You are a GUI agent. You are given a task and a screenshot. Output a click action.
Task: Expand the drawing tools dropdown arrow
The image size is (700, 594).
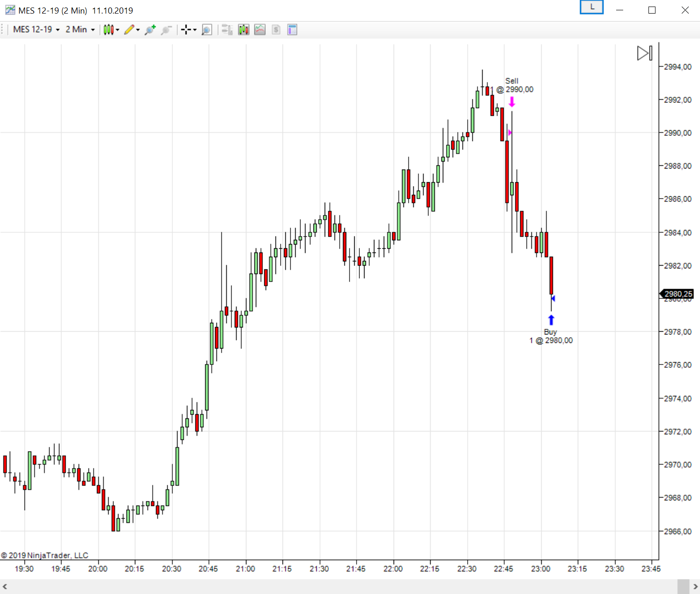tap(138, 30)
